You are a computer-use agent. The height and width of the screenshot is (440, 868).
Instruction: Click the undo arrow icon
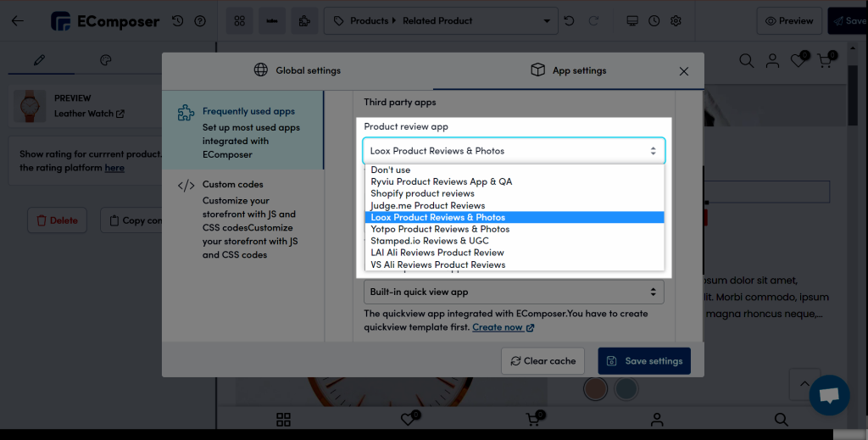[569, 21]
